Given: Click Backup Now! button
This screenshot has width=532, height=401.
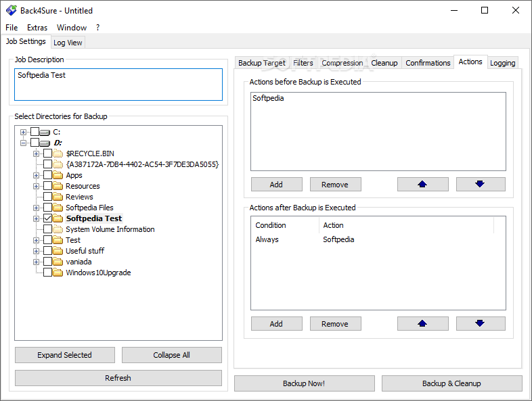Looking at the screenshot, I should (x=305, y=383).
